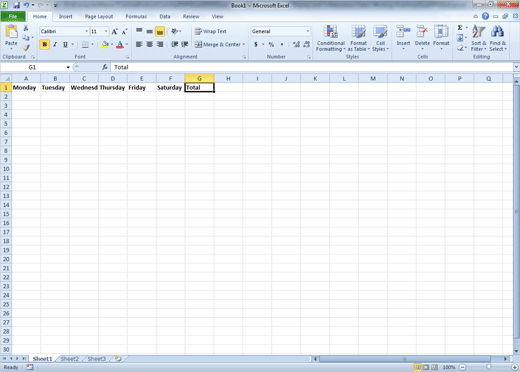Increase font size with large A icon
Screen dimensions: 520x372
(114, 32)
